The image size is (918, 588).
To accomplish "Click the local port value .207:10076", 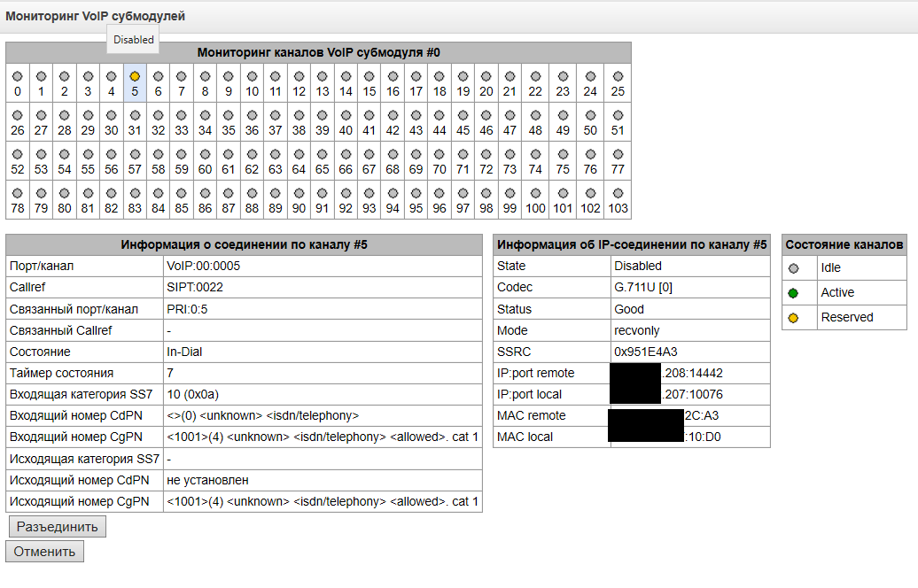I will [x=693, y=394].
